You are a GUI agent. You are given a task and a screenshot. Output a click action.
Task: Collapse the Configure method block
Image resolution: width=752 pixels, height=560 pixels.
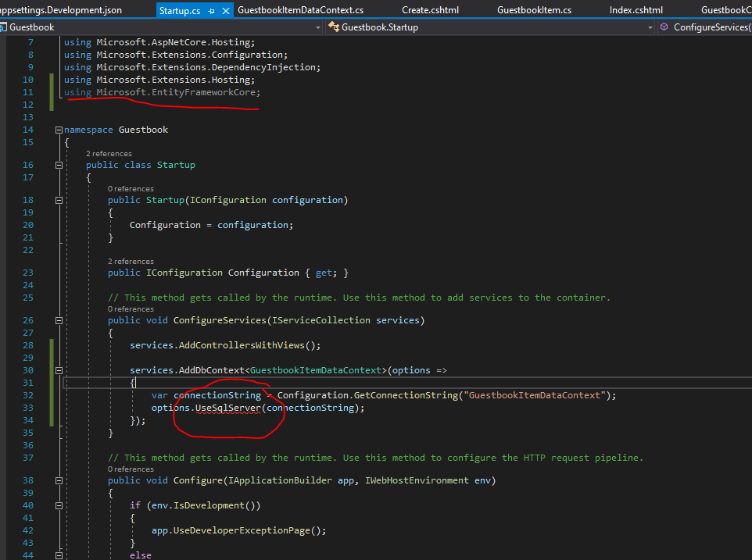[59, 480]
